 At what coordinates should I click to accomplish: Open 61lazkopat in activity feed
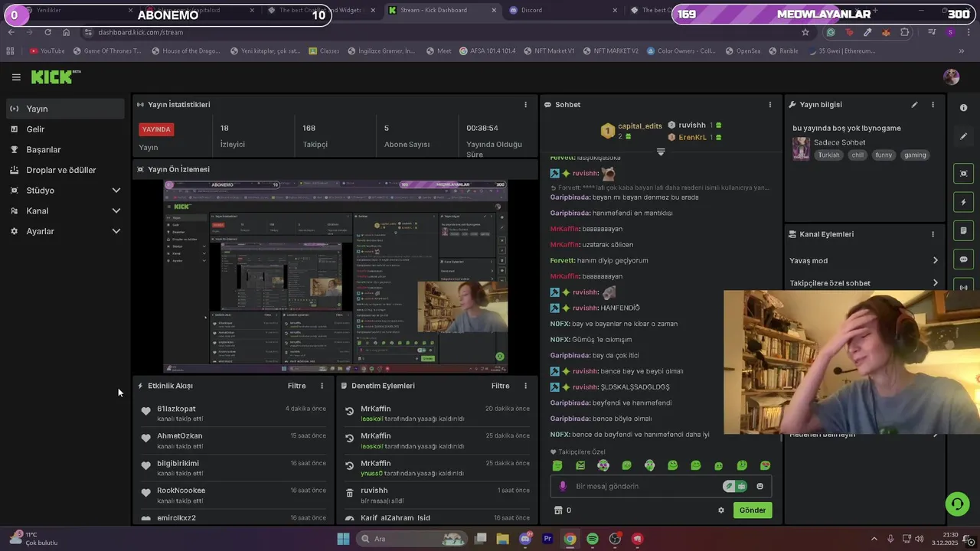tap(176, 409)
